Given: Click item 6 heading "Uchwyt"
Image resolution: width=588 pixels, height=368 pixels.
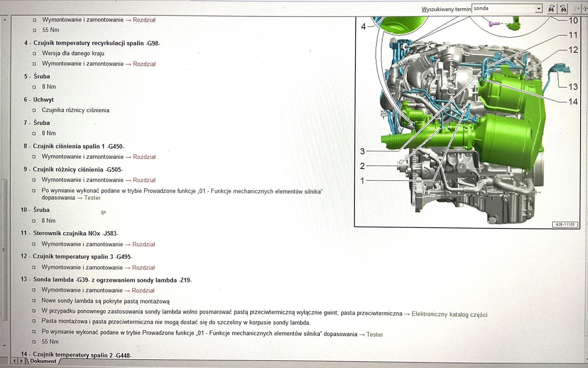Looking at the screenshot, I should (x=43, y=99).
